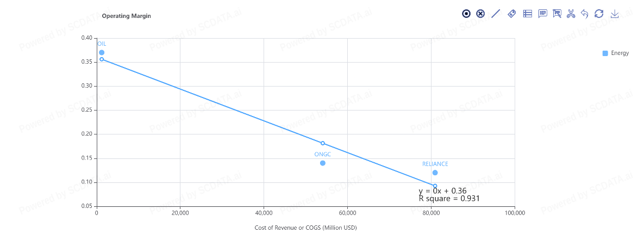Toggle the Energy legend series
Viewport: 644px width, 239px height.
(620, 53)
